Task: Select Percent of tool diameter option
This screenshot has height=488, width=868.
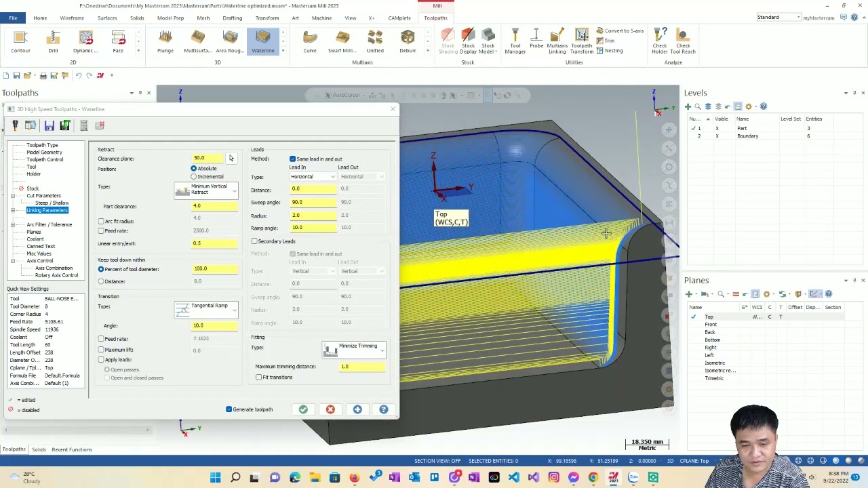Action: tap(101, 269)
